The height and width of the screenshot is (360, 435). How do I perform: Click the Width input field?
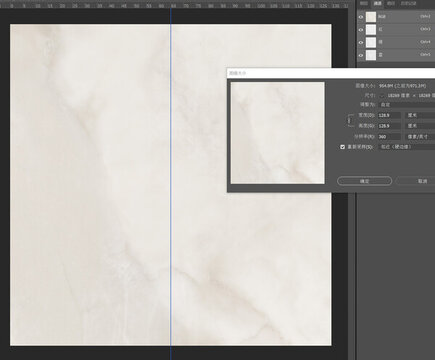click(389, 115)
